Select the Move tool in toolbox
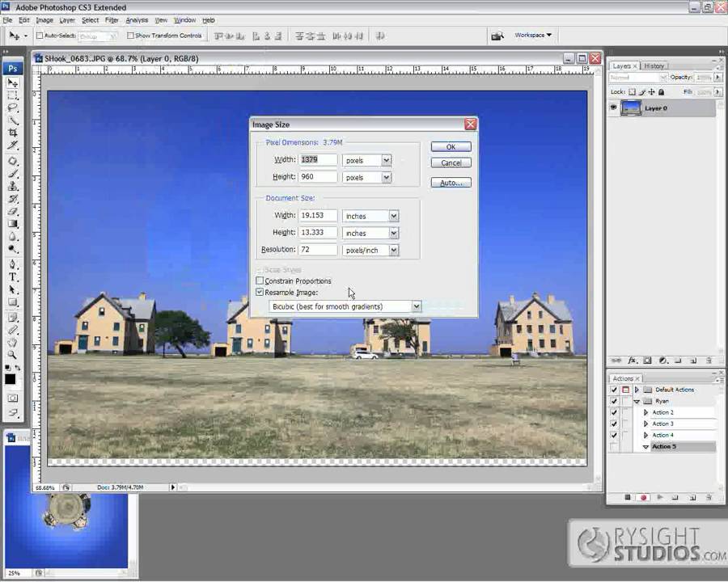Viewport: 728px width, 582px height. pyautogui.click(x=12, y=83)
